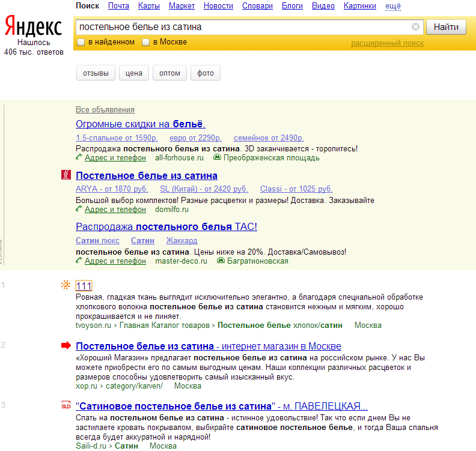
Task: Open the 'Все объявления' link
Action: [x=105, y=109]
